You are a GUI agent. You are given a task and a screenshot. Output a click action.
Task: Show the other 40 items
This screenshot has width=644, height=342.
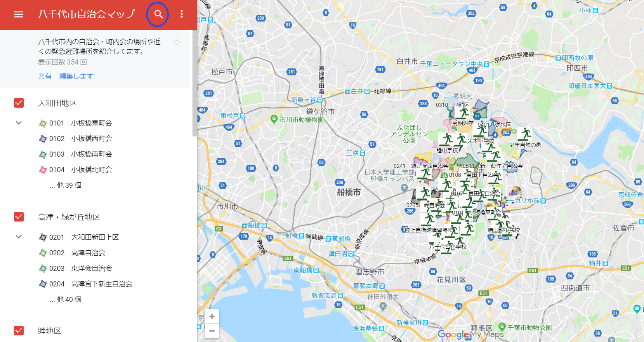tap(66, 300)
